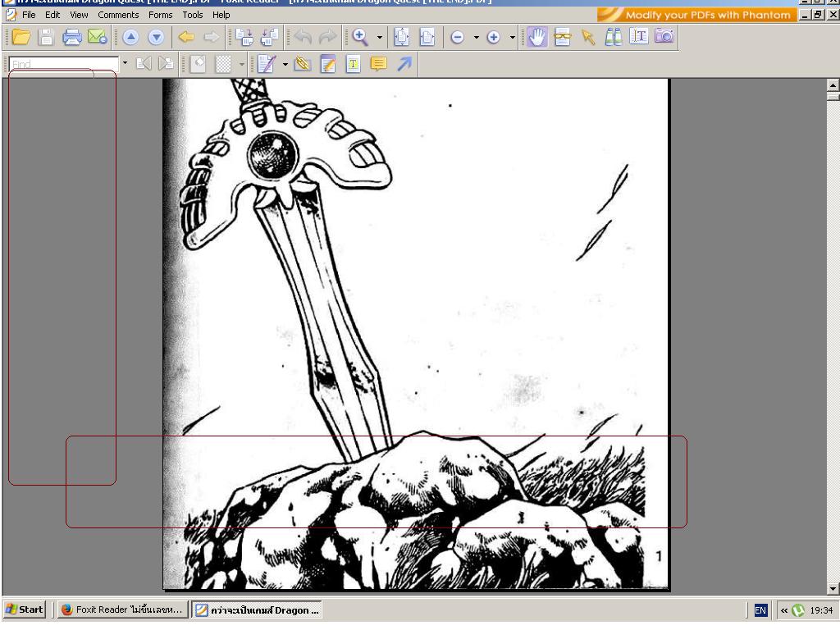Screen dimensions: 840x630
Task: Select the Typewriter T tool
Action: [353, 64]
